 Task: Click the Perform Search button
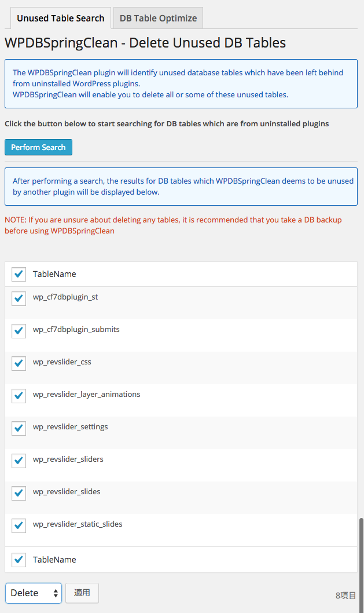click(x=38, y=147)
